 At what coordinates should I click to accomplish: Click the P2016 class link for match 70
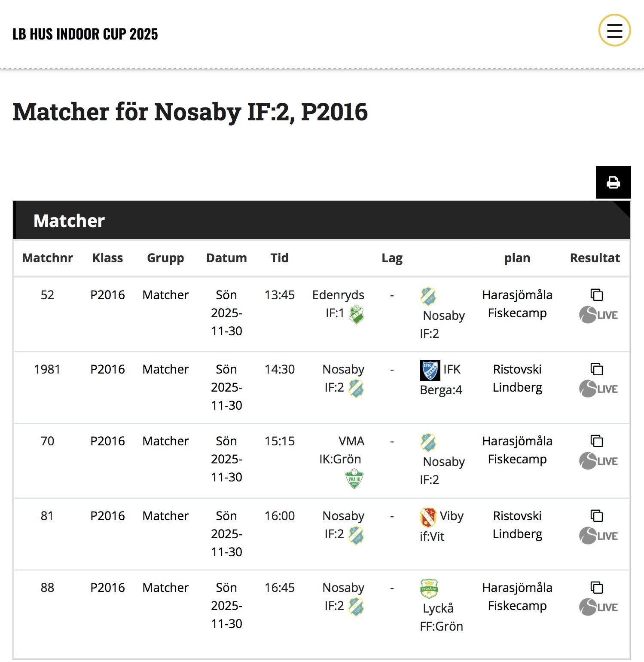[x=107, y=441]
